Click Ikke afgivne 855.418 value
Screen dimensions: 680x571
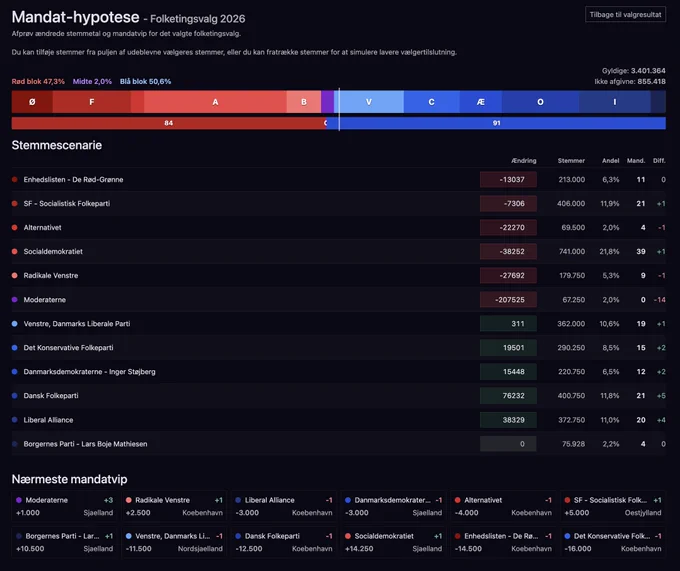630,82
